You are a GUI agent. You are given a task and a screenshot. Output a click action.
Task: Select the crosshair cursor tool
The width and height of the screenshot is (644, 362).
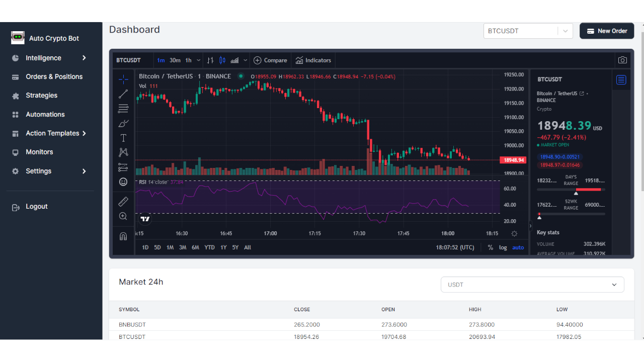(123, 79)
